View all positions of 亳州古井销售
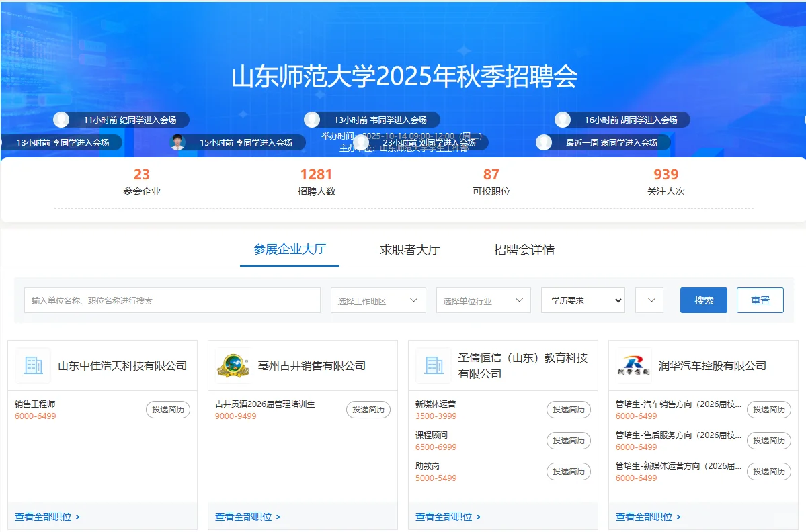Image resolution: width=806 pixels, height=532 pixels. coord(248,517)
